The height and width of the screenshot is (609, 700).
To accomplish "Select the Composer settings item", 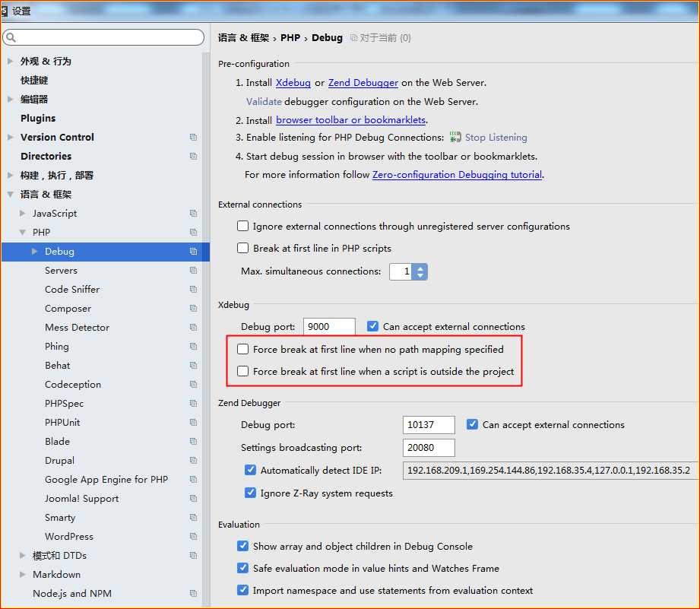I will (68, 309).
